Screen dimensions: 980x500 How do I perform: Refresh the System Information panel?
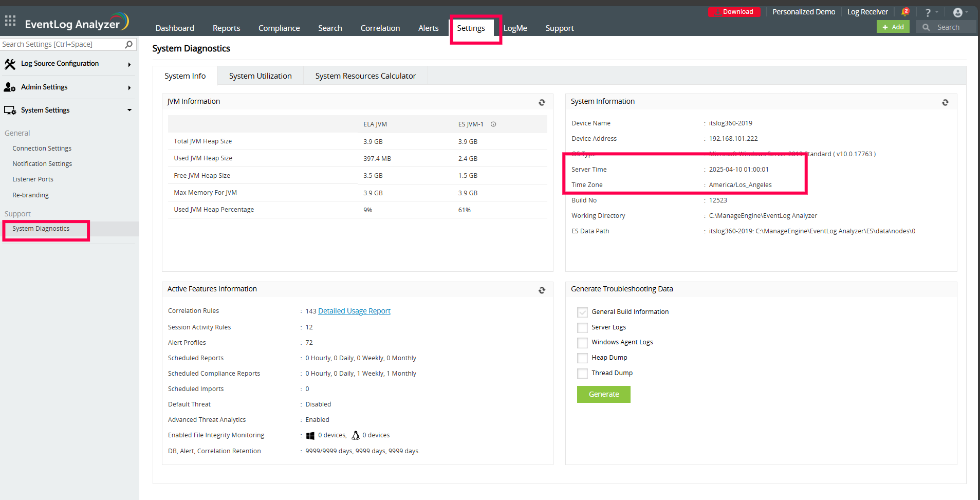point(945,103)
